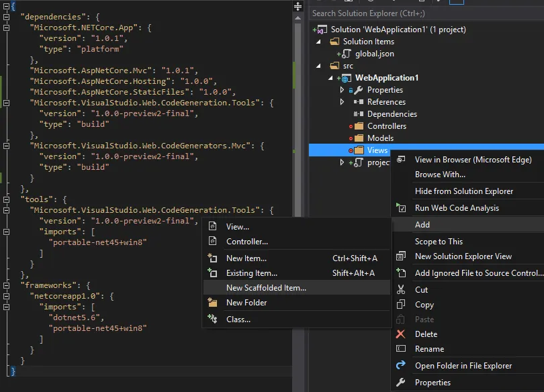Select New Solution Explorer View entry

pyautogui.click(x=468, y=256)
